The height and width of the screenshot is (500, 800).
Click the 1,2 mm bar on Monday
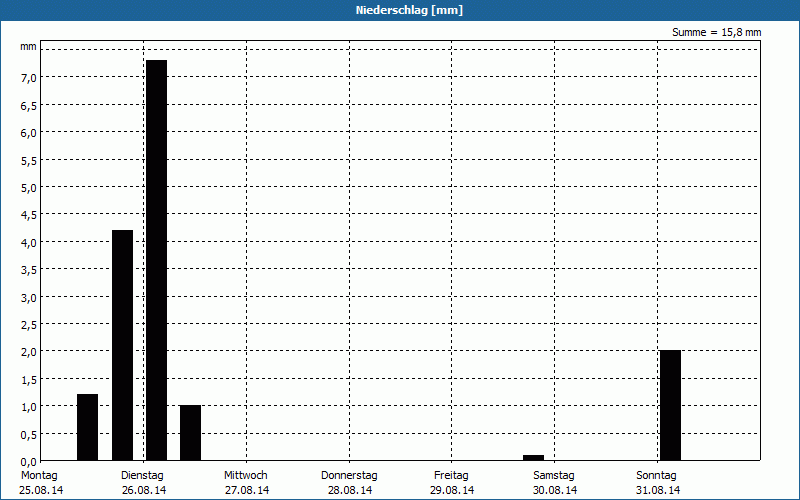click(87, 427)
